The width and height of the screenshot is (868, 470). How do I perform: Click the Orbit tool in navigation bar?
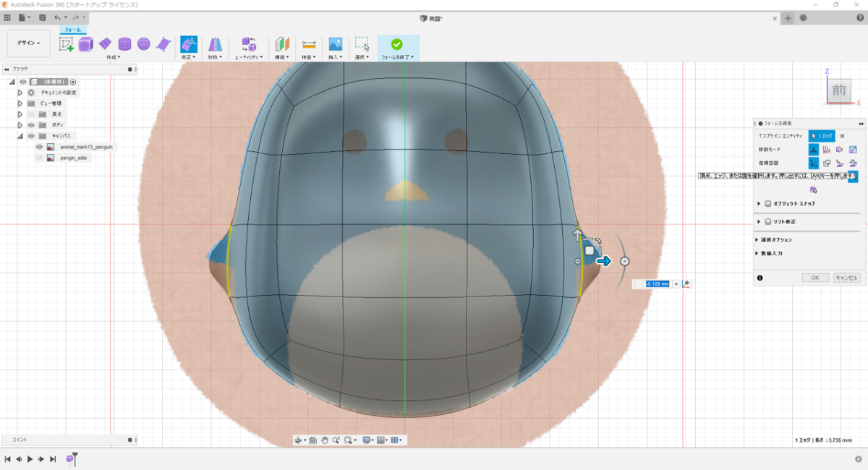pyautogui.click(x=299, y=440)
